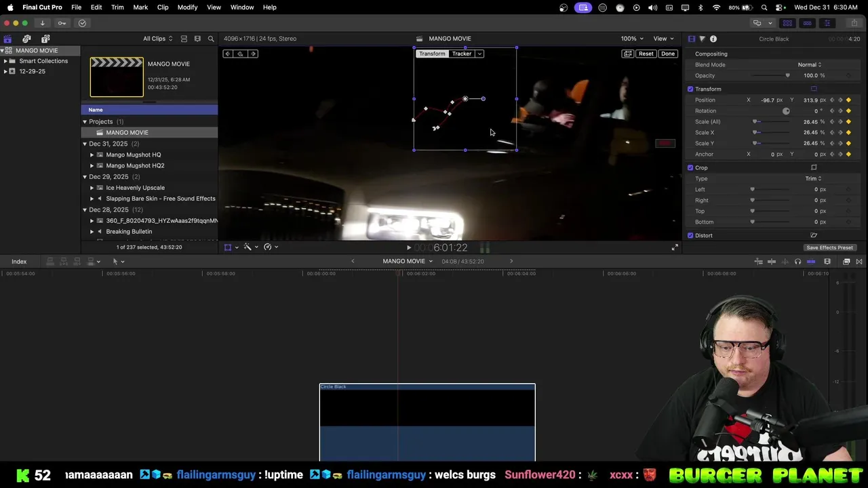Image resolution: width=868 pixels, height=488 pixels.
Task: Open the keyword editor key icon
Action: (x=62, y=23)
